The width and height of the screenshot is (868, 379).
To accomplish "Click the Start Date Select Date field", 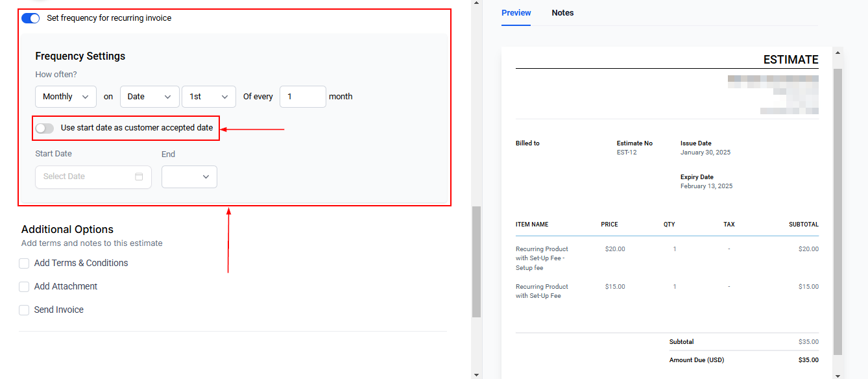I will 93,177.
